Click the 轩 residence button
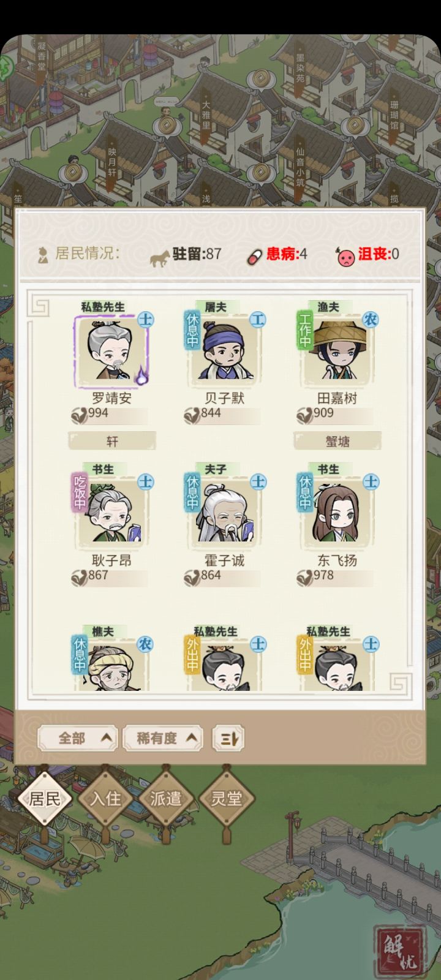Screen dimensions: 441x980 point(112,441)
